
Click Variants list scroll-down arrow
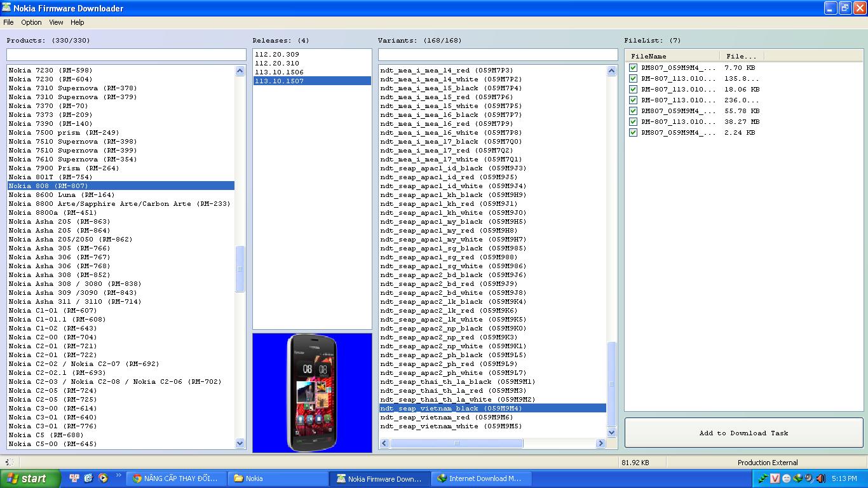pos(611,432)
